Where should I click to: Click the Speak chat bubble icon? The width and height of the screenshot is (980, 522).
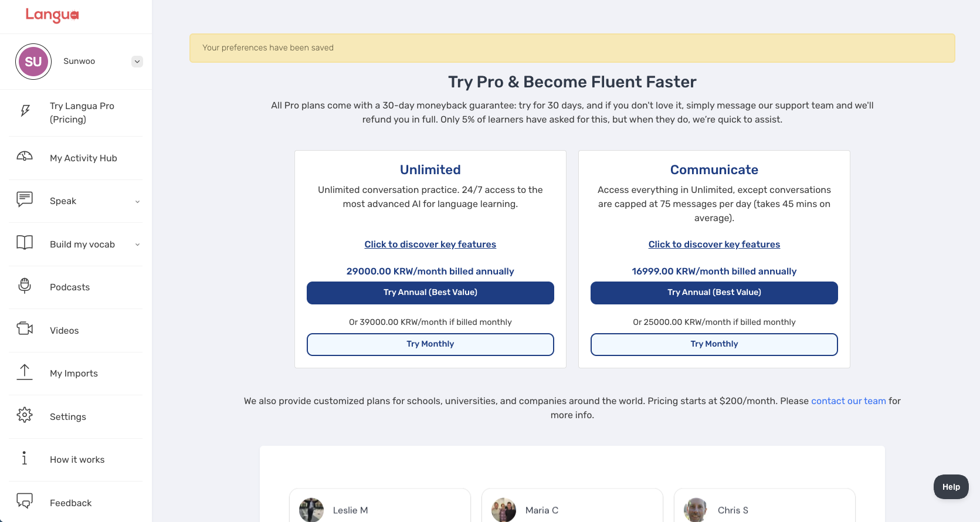pos(25,199)
